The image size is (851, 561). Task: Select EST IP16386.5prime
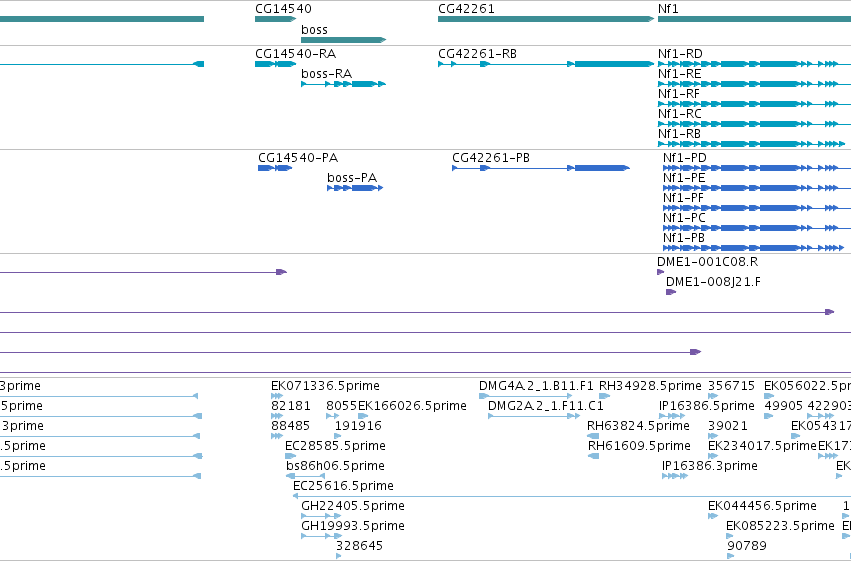point(672,417)
